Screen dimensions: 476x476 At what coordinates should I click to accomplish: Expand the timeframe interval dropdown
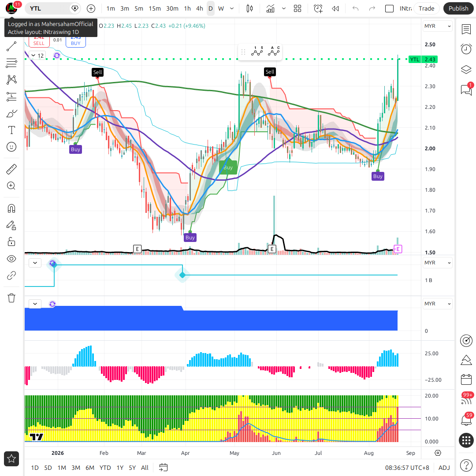(x=232, y=8)
